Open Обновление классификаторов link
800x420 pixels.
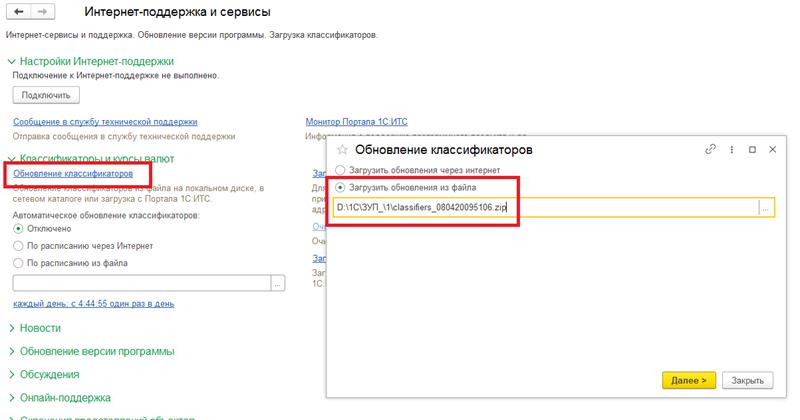click(73, 174)
